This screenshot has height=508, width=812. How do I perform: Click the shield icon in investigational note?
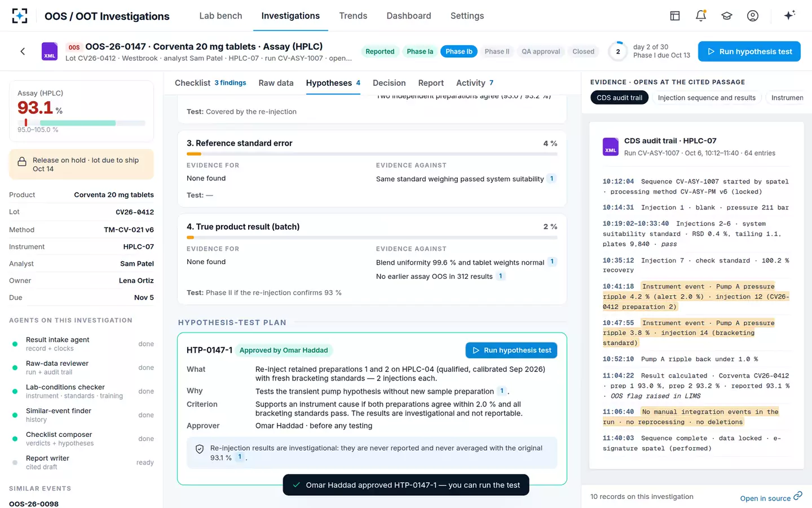click(200, 449)
